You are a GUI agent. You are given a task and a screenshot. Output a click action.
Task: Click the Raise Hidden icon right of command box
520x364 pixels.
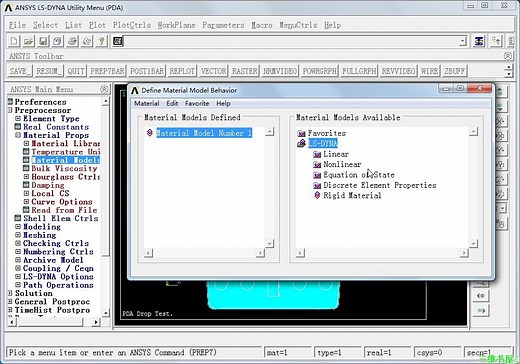(479, 41)
